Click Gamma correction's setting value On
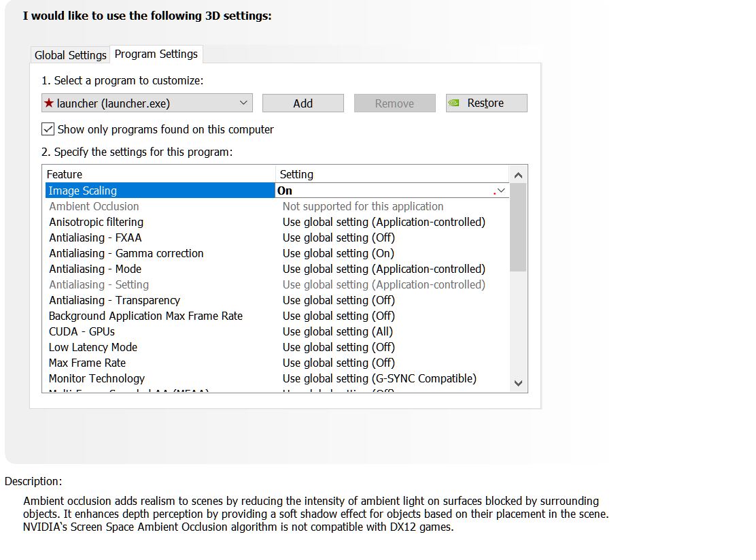 coord(339,253)
